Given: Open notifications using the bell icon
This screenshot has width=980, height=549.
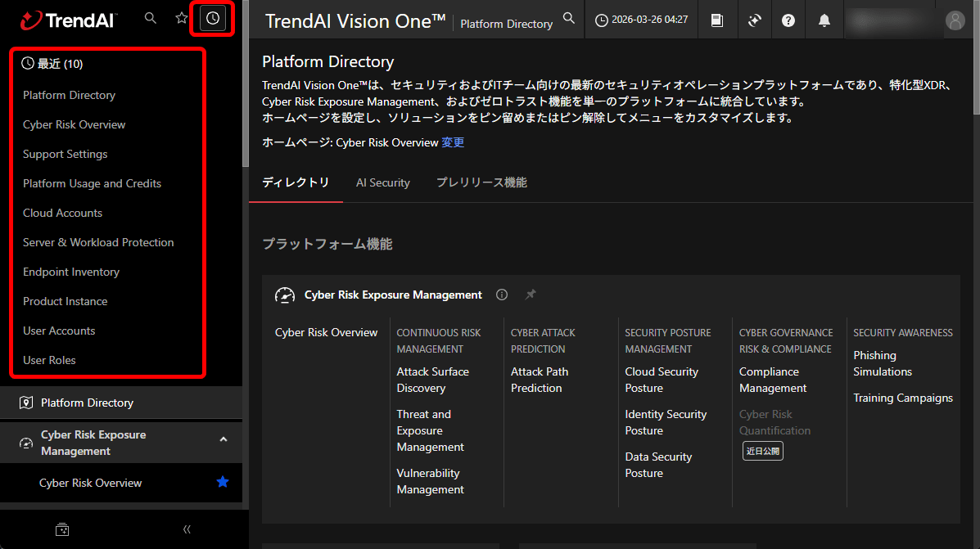Looking at the screenshot, I should (x=824, y=20).
